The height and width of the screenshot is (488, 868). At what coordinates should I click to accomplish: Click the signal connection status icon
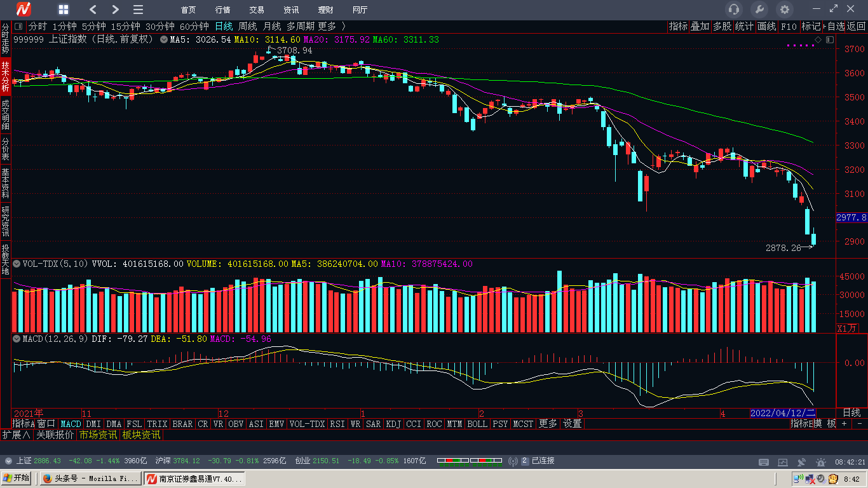pyautogui.click(x=513, y=461)
